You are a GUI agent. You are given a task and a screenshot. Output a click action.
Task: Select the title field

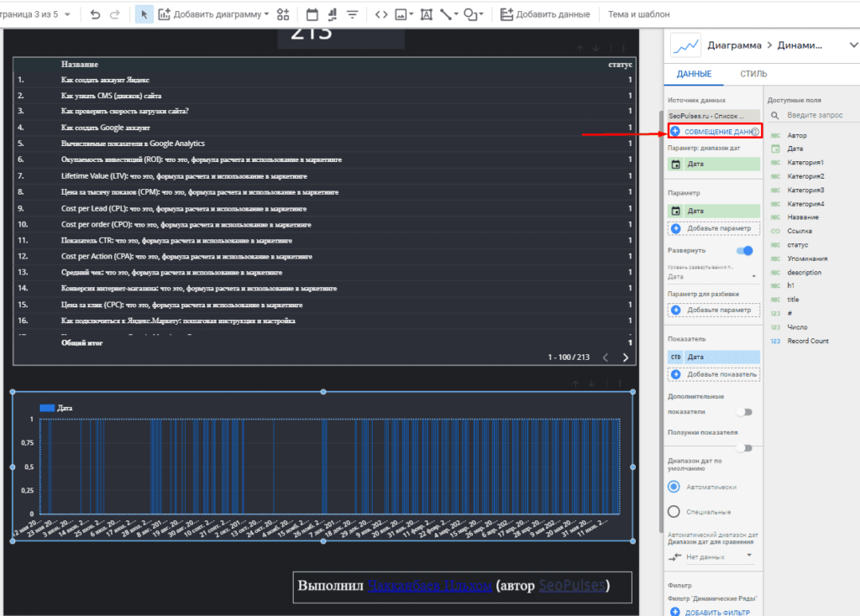(793, 300)
